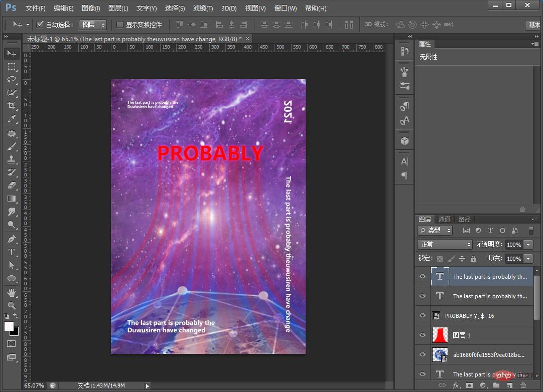Open the 窗口(W) menu
The width and height of the screenshot is (543, 392).
click(x=286, y=8)
